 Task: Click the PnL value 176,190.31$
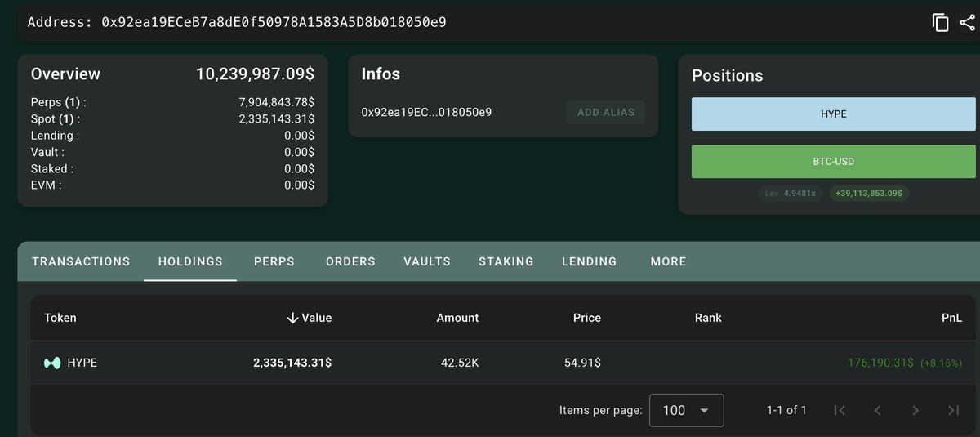(x=880, y=363)
